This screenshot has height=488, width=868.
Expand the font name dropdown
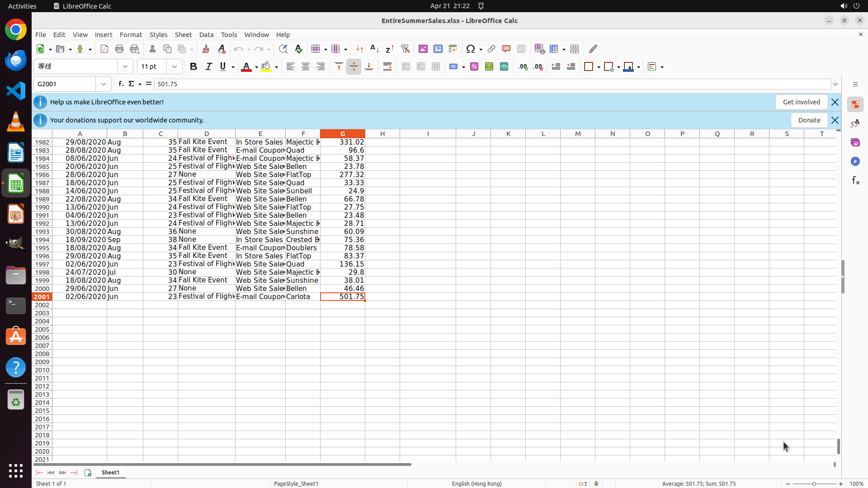tap(125, 66)
